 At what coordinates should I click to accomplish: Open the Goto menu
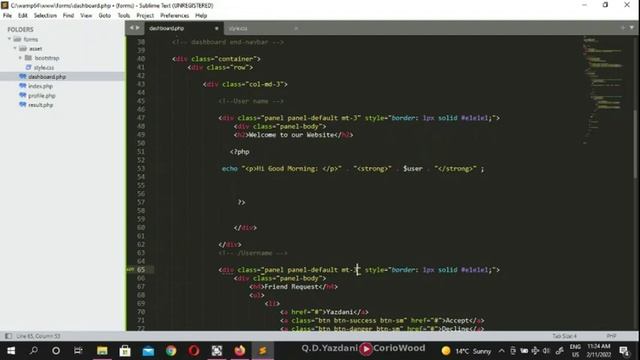(x=104, y=16)
